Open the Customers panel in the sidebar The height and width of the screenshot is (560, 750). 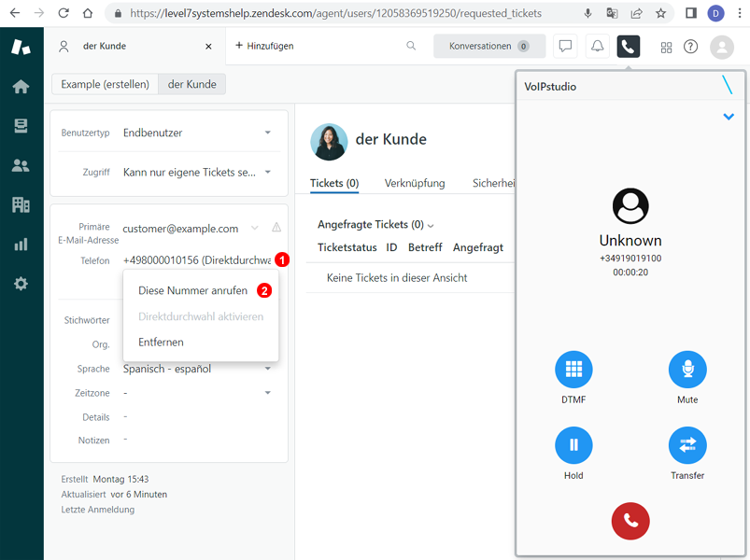[21, 164]
